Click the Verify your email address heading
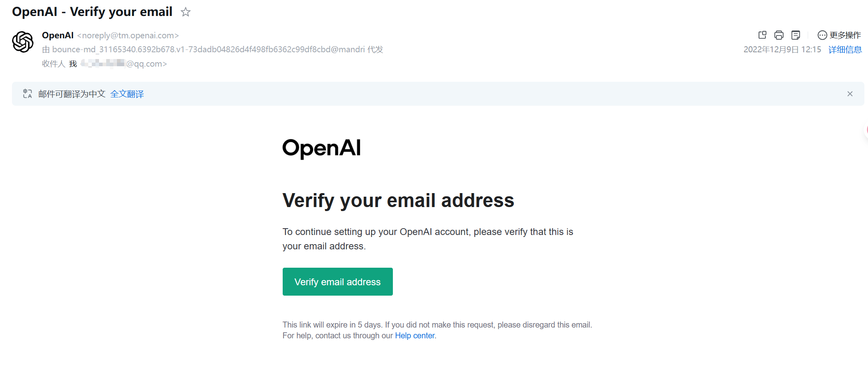Viewport: 868px width, 383px height. click(x=398, y=200)
